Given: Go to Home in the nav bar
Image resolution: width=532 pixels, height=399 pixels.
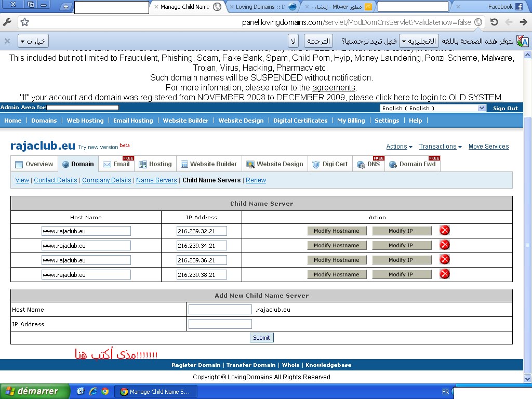Looking at the screenshot, I should 13,121.
